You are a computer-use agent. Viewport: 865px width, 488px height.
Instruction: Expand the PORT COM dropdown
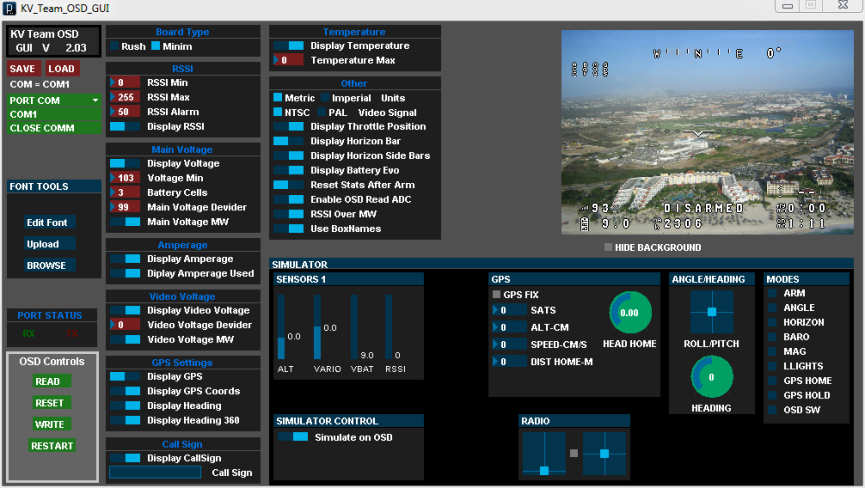[95, 101]
